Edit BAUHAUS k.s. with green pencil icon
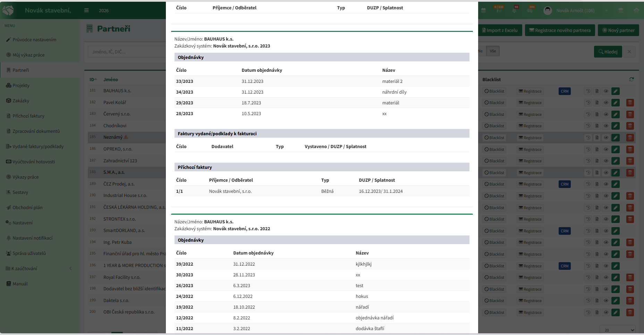 pos(616,91)
